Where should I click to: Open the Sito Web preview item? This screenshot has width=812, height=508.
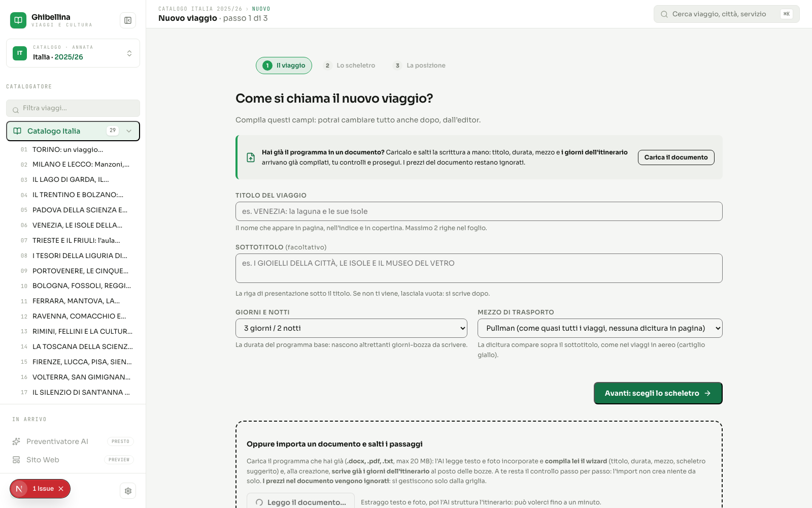click(x=73, y=460)
